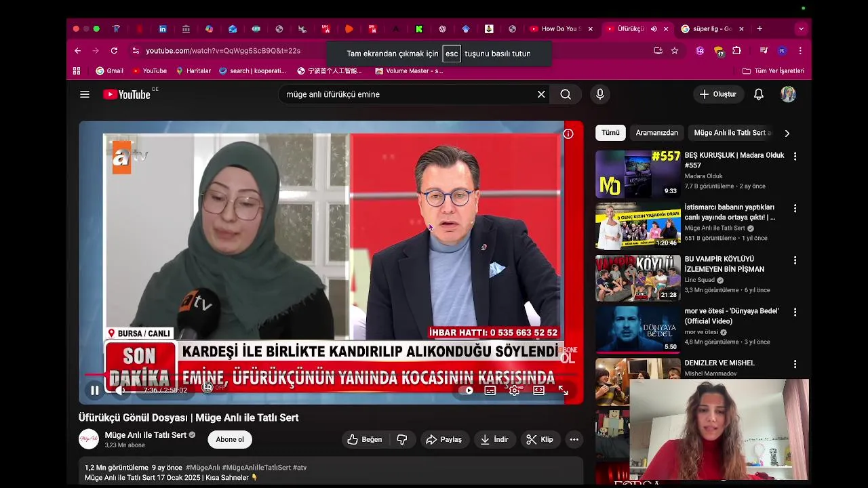Viewport: 868px width, 488px height.
Task: Open the Gmail bookmark
Action: pyautogui.click(x=109, y=70)
